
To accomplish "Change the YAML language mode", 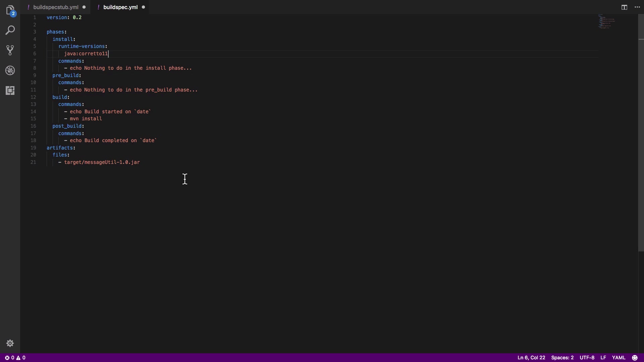I will [x=619, y=358].
